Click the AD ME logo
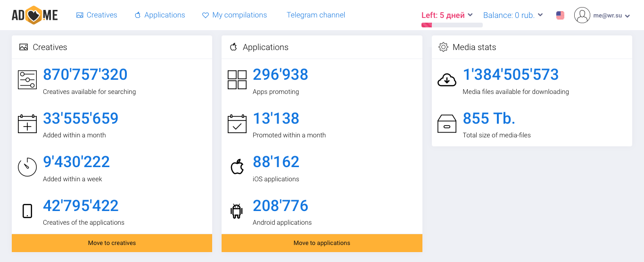Image resolution: width=644 pixels, height=262 pixels. pyautogui.click(x=35, y=16)
